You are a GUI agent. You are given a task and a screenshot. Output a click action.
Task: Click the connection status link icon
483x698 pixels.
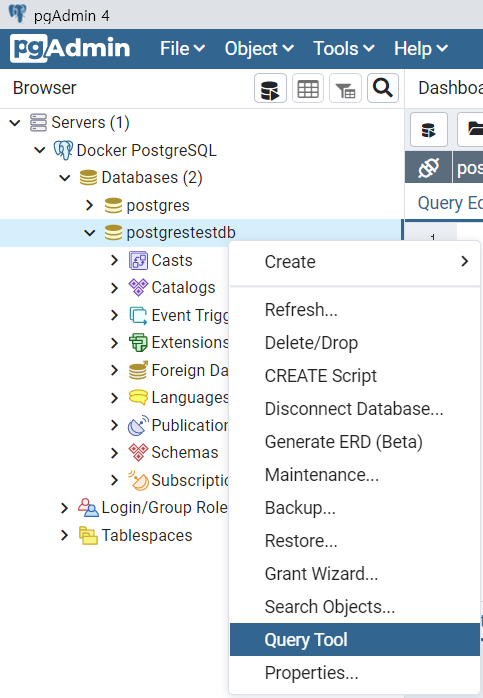click(x=428, y=167)
